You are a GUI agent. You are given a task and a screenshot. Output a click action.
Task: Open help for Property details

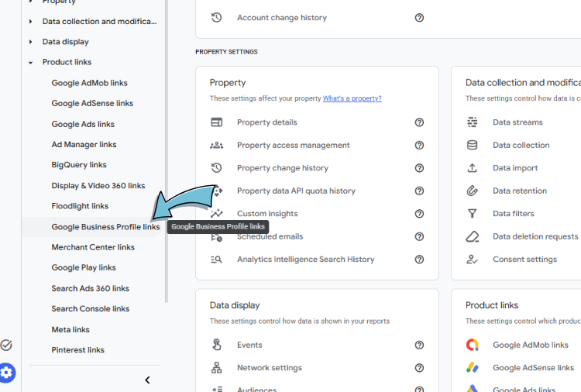[419, 122]
